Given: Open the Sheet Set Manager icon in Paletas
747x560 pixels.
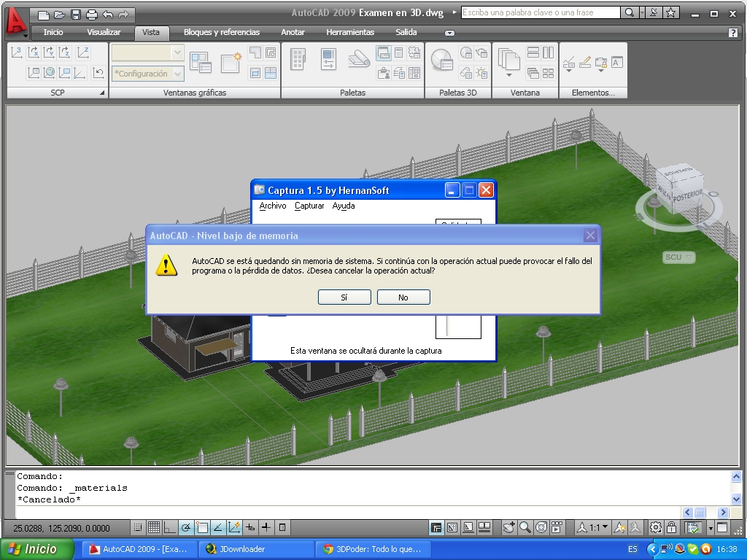Looking at the screenshot, I should point(359,60).
